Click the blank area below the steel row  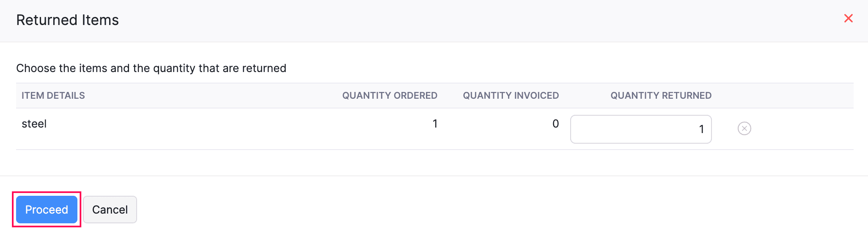423,163
